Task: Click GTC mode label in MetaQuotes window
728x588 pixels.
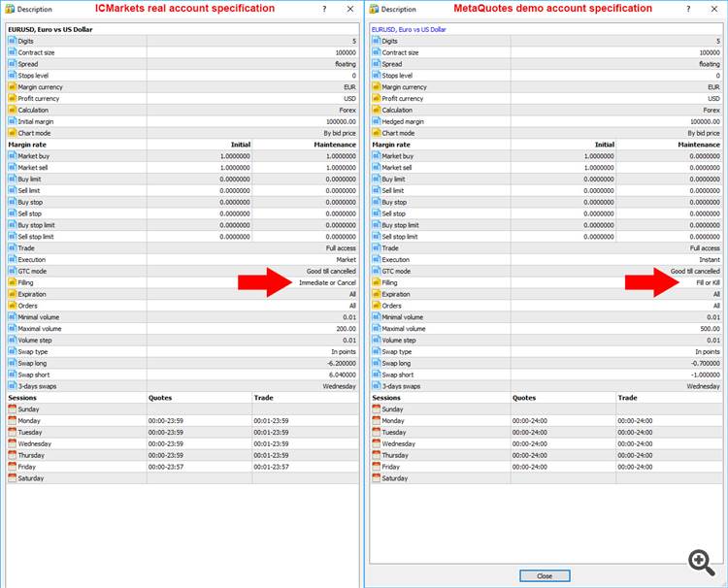Action: pos(396,271)
